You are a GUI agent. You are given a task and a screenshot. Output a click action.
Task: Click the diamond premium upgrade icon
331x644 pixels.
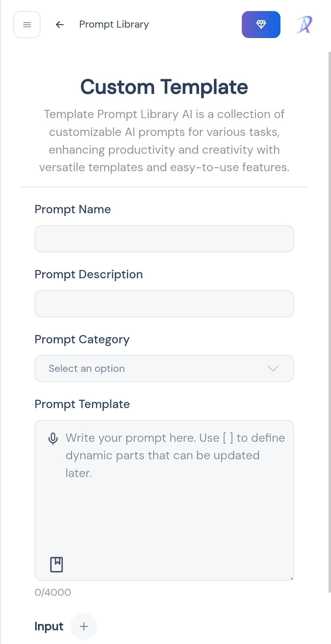[x=261, y=25]
